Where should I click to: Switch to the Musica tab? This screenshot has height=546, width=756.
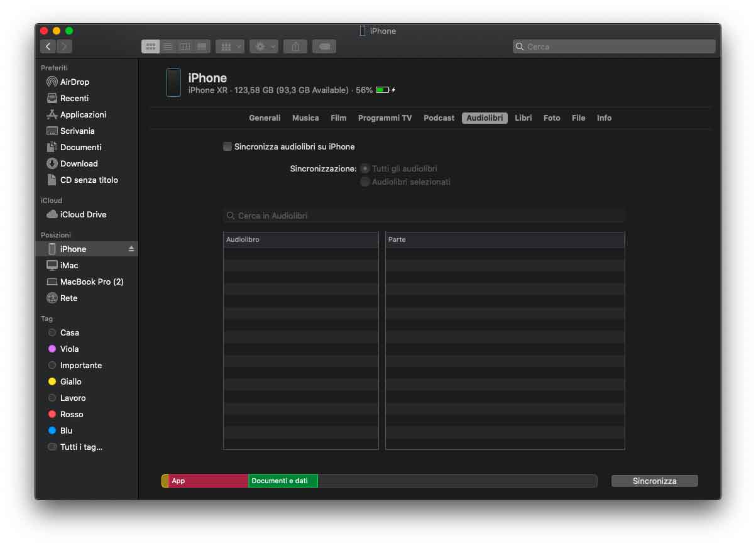(x=305, y=118)
